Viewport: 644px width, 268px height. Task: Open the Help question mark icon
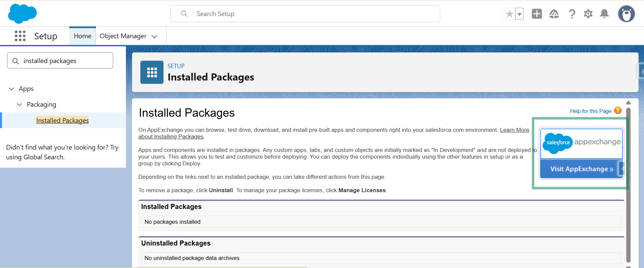click(x=572, y=14)
